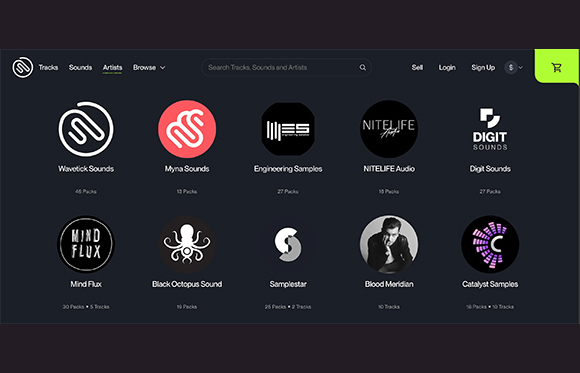Viewport: 580px width, 373px height.
Task: Click the '10 Tracks' text under Blood Meridian
Action: click(x=389, y=306)
